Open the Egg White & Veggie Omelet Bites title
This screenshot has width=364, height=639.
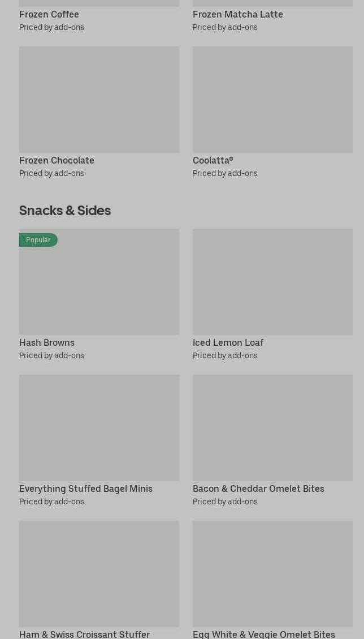tap(263, 634)
